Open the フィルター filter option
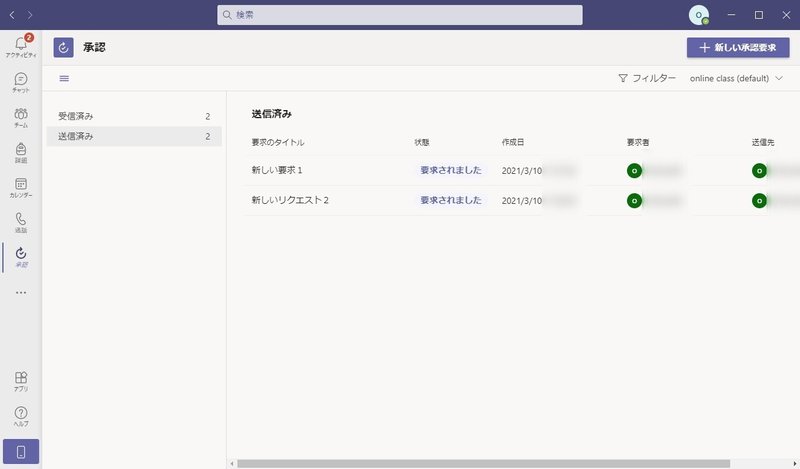Image resolution: width=800 pixels, height=469 pixels. click(647, 78)
